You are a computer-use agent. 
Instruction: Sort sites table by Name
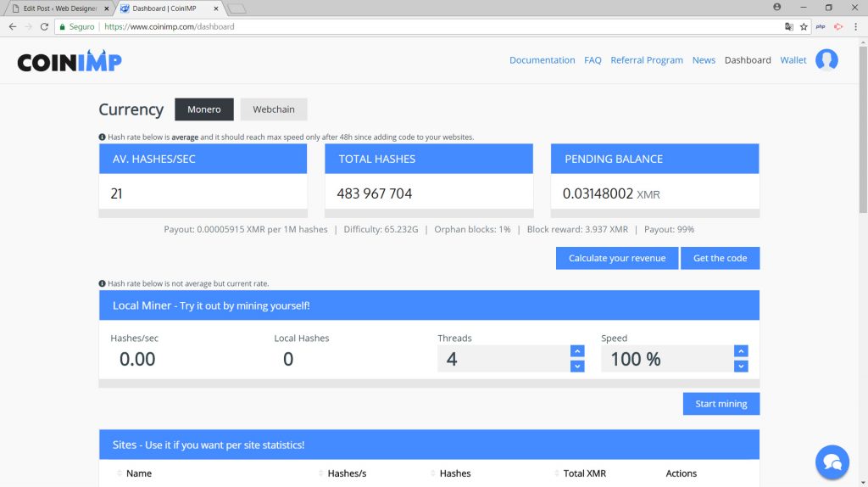point(138,473)
